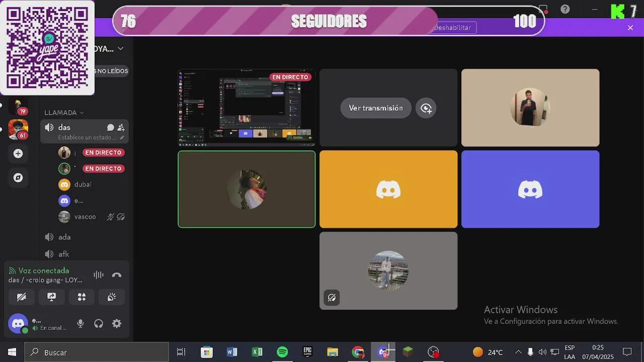Deafen with the headphones icon

pos(99,323)
